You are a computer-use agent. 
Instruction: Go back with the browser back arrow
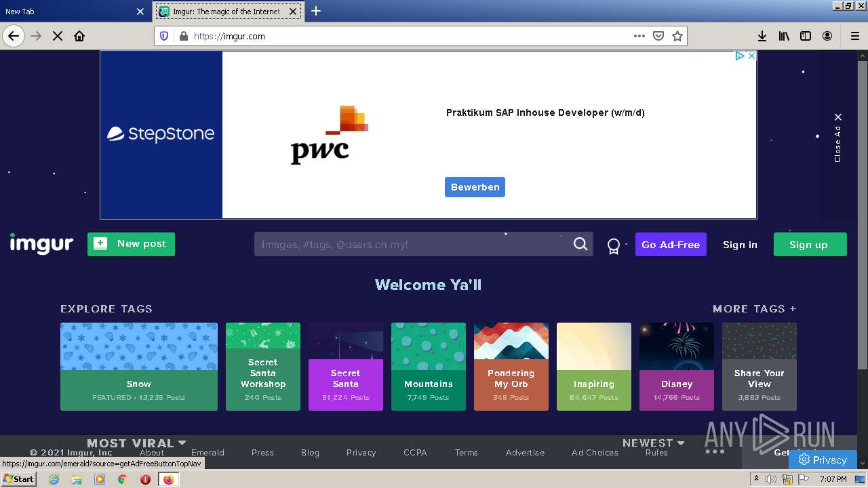tap(14, 36)
